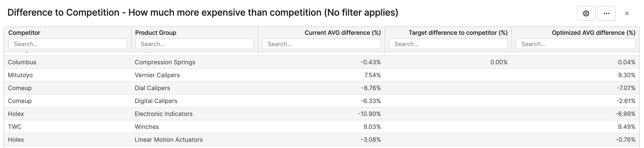
Task: Sort by Target difference to competitor header
Action: (458, 33)
